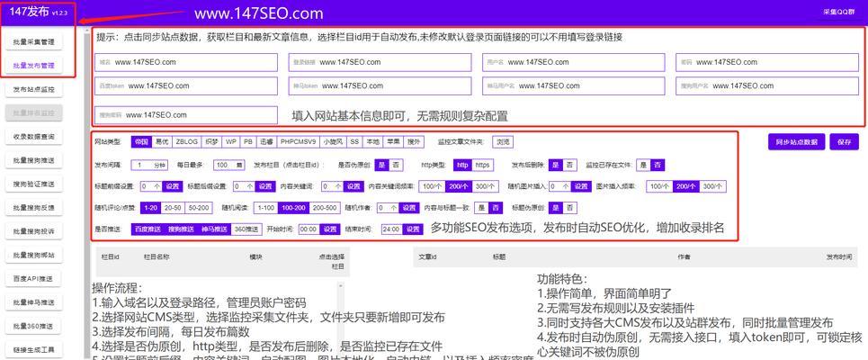
Task: Select PB website type
Action: 248,142
